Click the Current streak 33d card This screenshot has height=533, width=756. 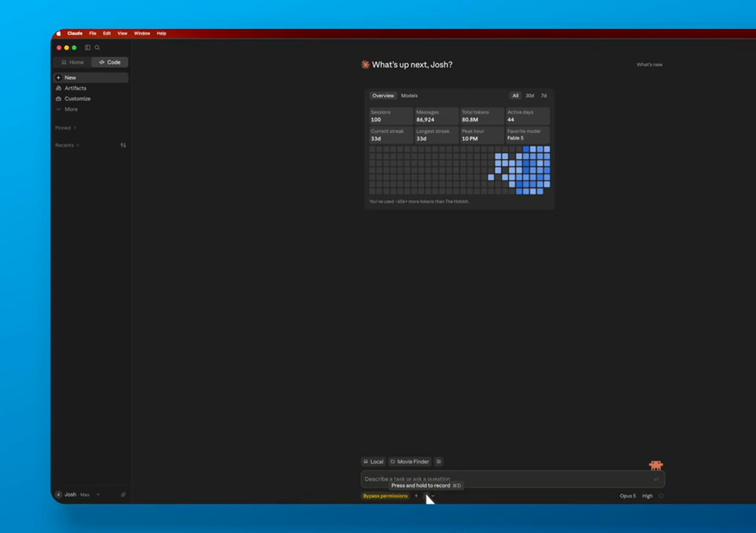tap(391, 135)
